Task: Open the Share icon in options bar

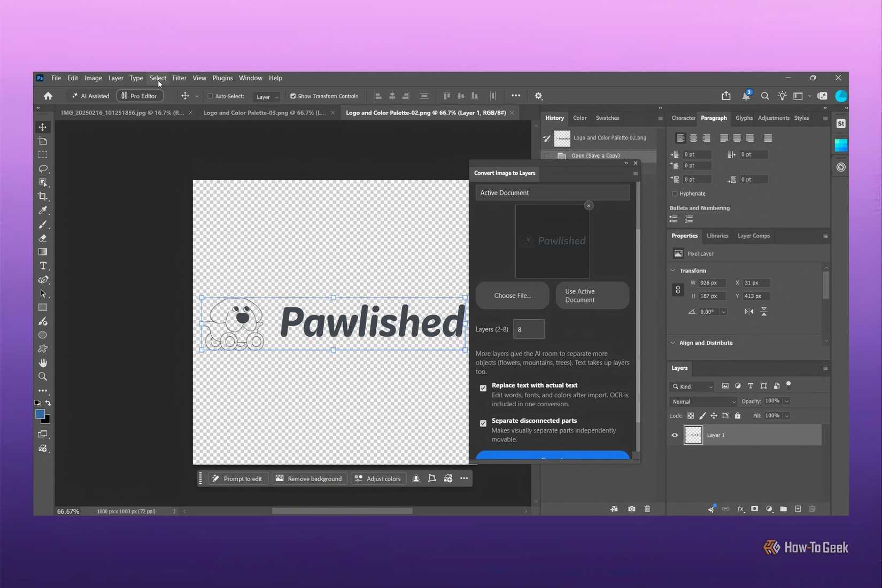Action: pos(726,96)
